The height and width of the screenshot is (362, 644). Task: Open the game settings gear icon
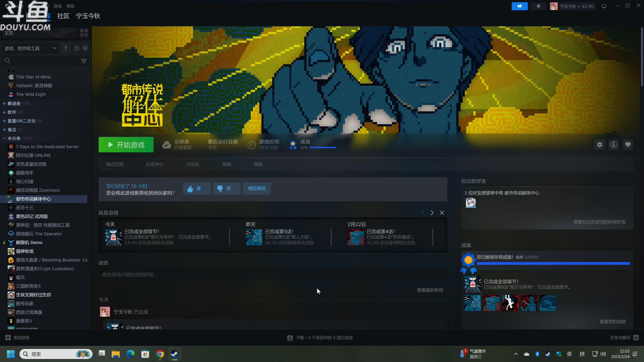pyautogui.click(x=600, y=145)
